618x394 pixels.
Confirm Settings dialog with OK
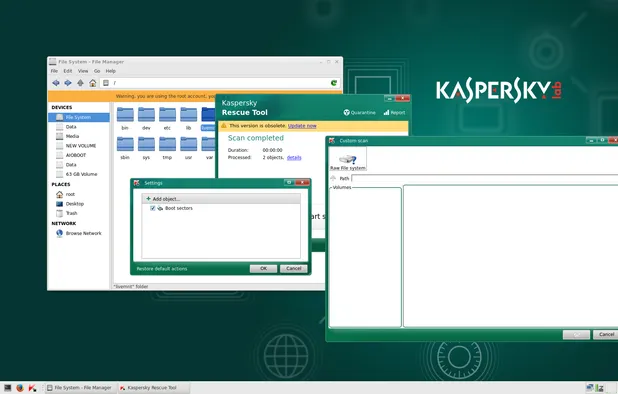point(263,268)
